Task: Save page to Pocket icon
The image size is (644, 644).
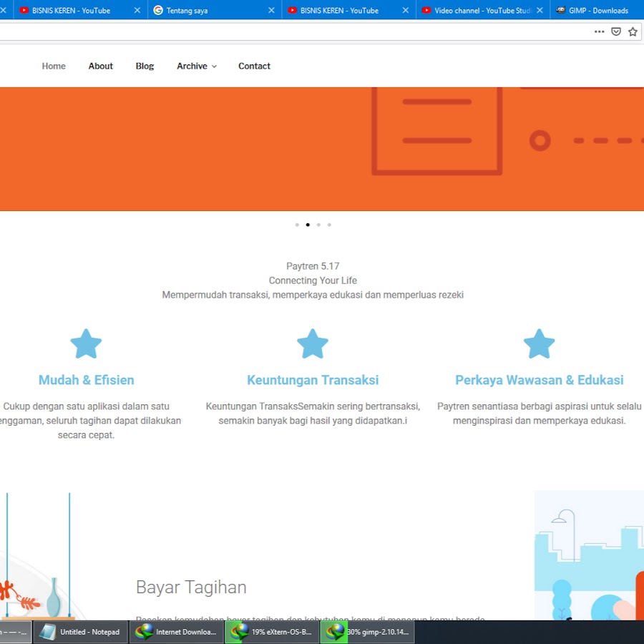Action: pyautogui.click(x=616, y=31)
